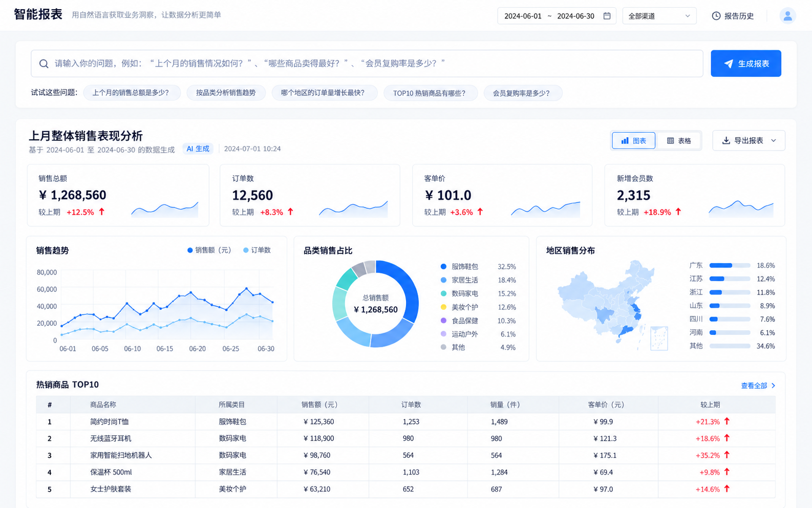This screenshot has width=812, height=508.
Task: Switch to the 表格 view tab
Action: point(679,140)
